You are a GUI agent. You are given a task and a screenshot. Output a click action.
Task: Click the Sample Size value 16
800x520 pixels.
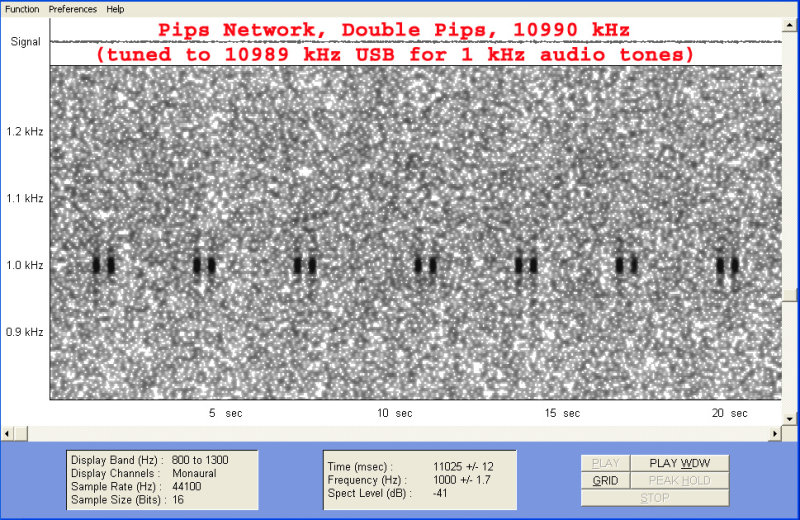coord(178,500)
